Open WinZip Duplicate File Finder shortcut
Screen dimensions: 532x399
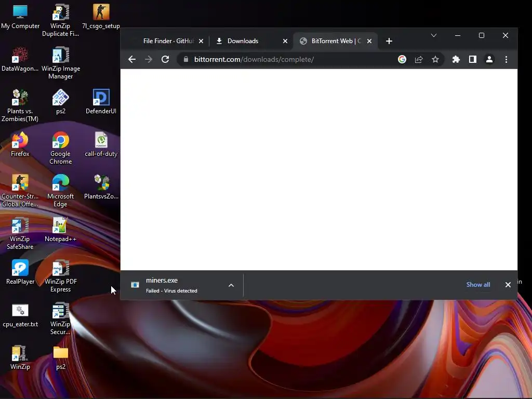point(60,20)
